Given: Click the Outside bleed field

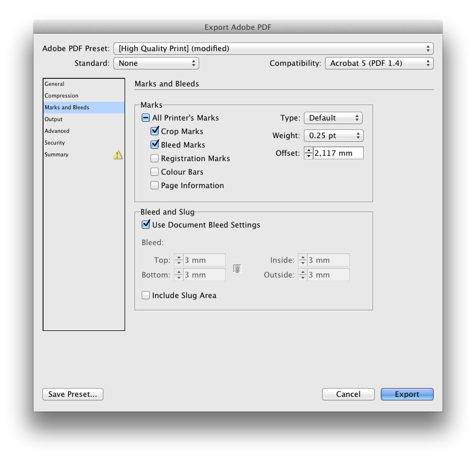Looking at the screenshot, I should click(x=328, y=275).
